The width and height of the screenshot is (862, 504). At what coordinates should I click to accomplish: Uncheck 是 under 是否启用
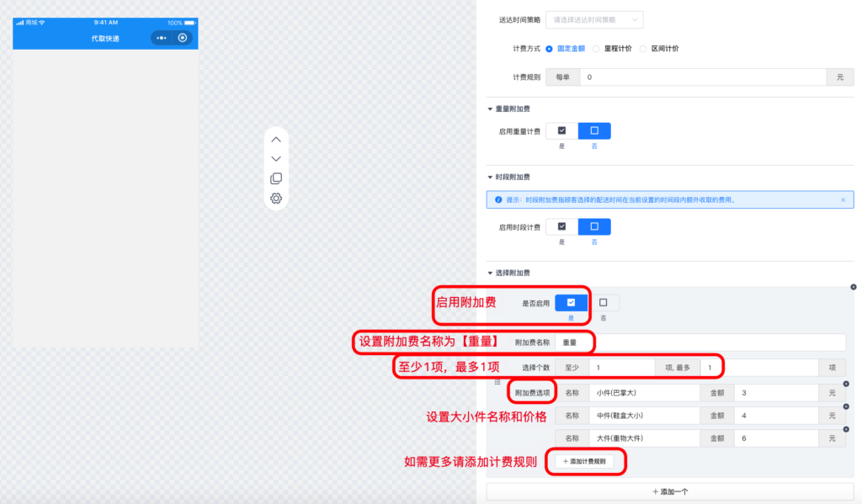click(571, 303)
